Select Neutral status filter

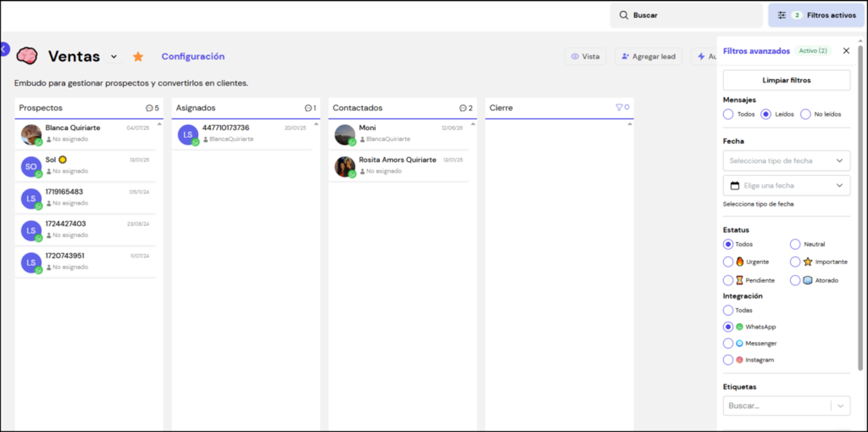[795, 244]
